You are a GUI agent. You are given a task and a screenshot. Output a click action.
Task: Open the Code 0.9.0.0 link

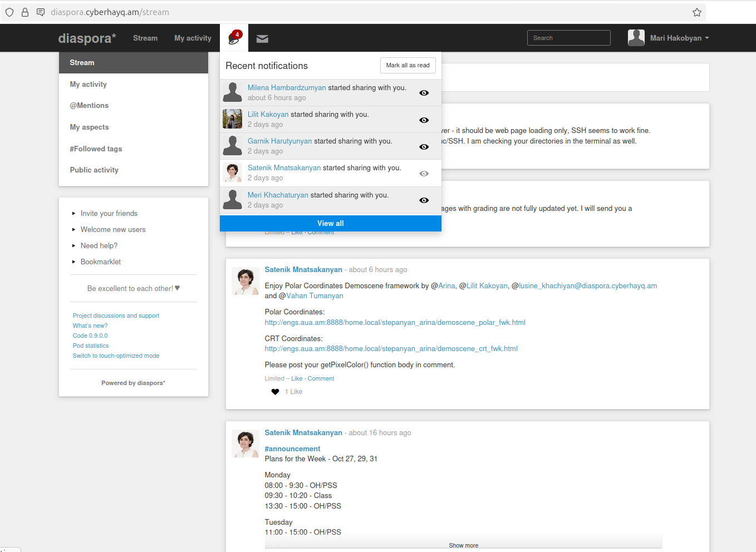click(x=90, y=336)
